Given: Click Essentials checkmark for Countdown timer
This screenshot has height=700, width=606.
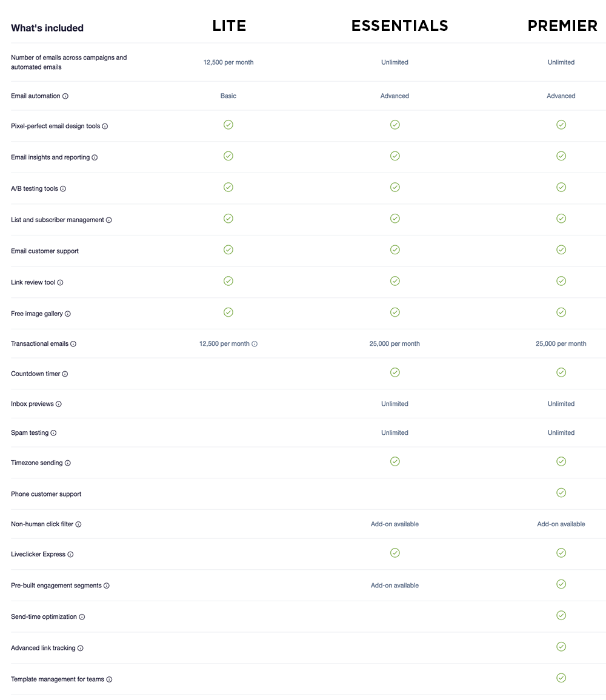Looking at the screenshot, I should 395,372.
